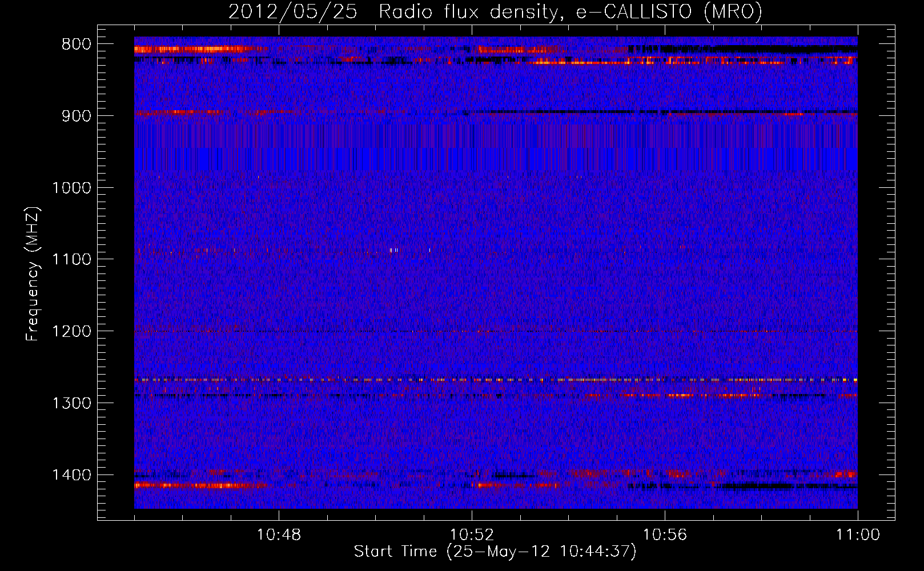Select the 1100 frequency axis label
924x571 pixels.
[x=71, y=260]
